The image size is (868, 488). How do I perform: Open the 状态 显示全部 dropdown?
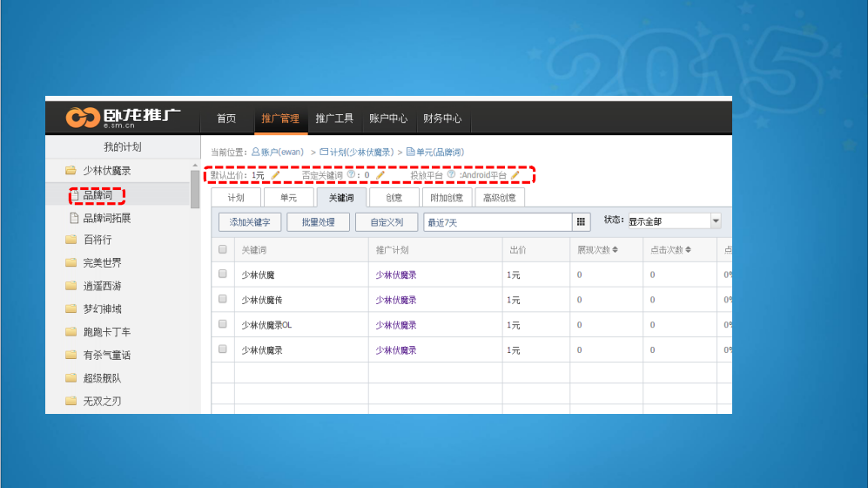tap(716, 221)
